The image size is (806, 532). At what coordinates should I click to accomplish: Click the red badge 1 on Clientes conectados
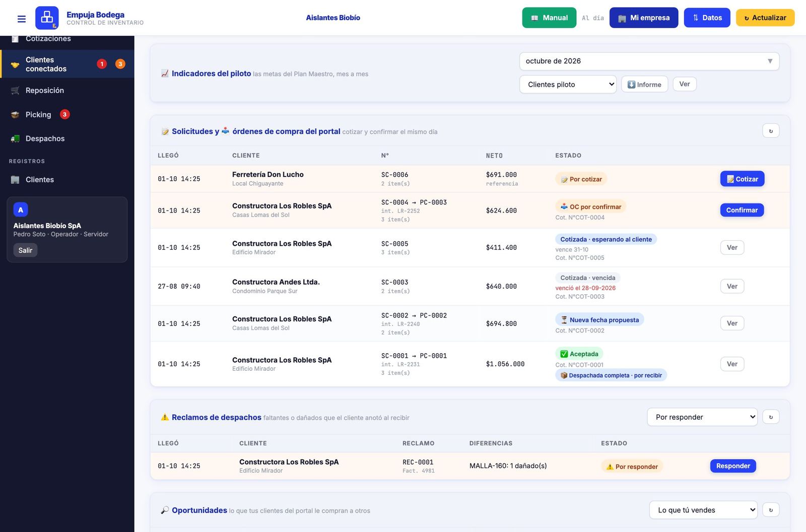(102, 64)
